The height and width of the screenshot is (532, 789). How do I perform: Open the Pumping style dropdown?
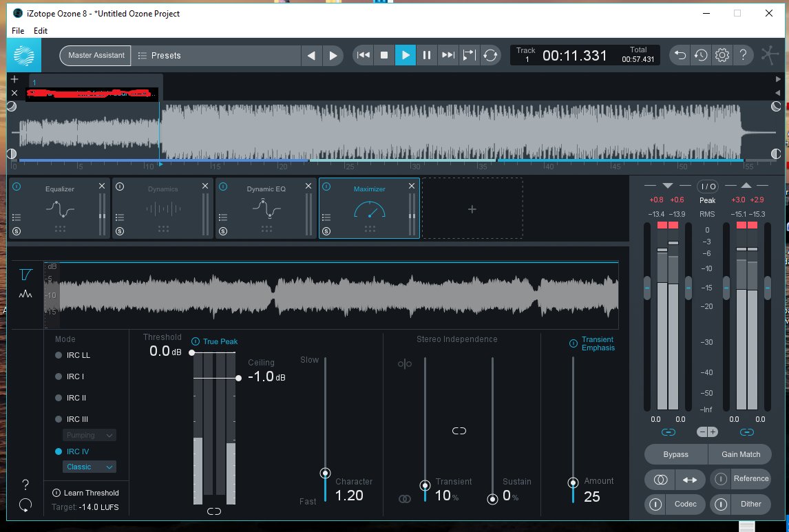89,435
